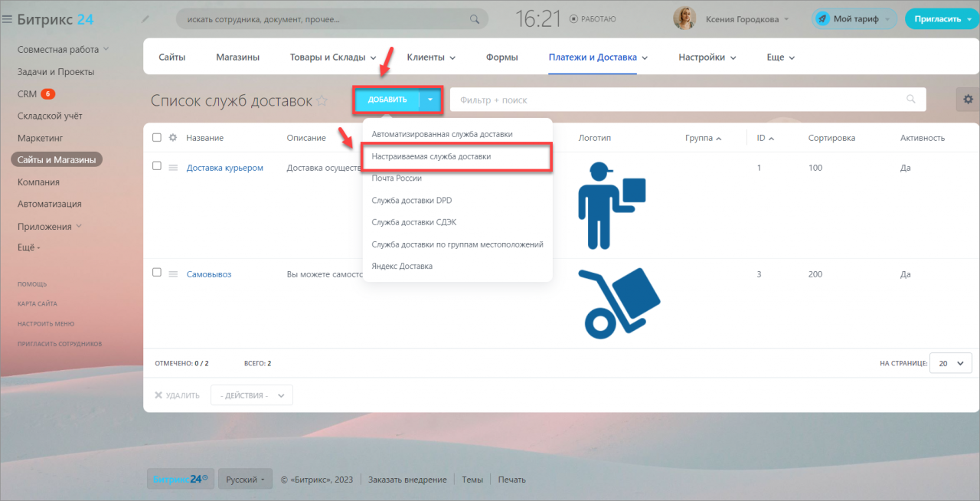Expand the Еще menu in the top navigation
Screen dimensions: 980x501
[780, 57]
